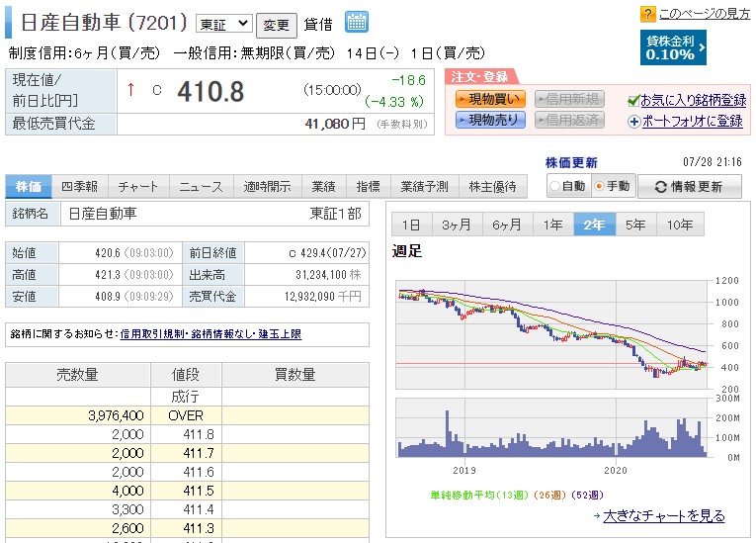This screenshot has width=756, height=543.
Task: Click the 411.5 price row
Action: (187, 491)
